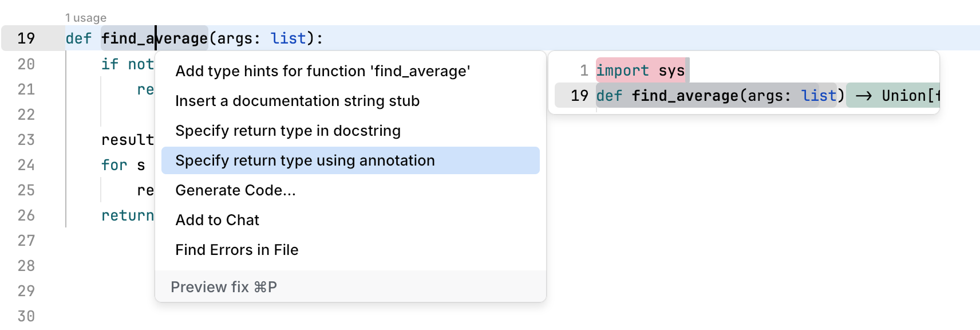Click 'result' on line 23

click(x=127, y=139)
